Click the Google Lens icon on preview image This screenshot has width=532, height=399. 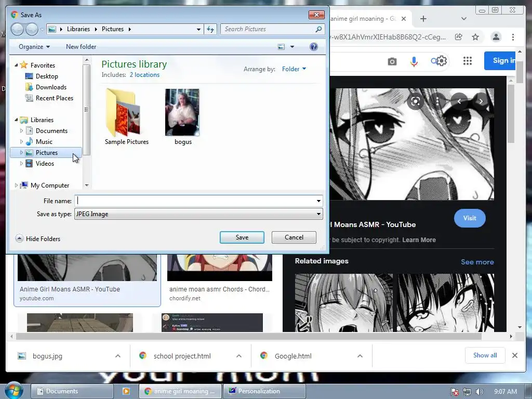(415, 101)
